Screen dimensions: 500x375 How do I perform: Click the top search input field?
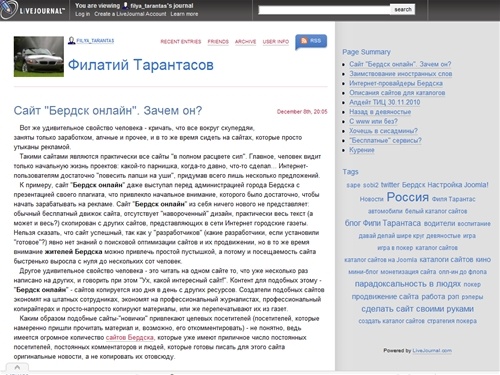324,10
